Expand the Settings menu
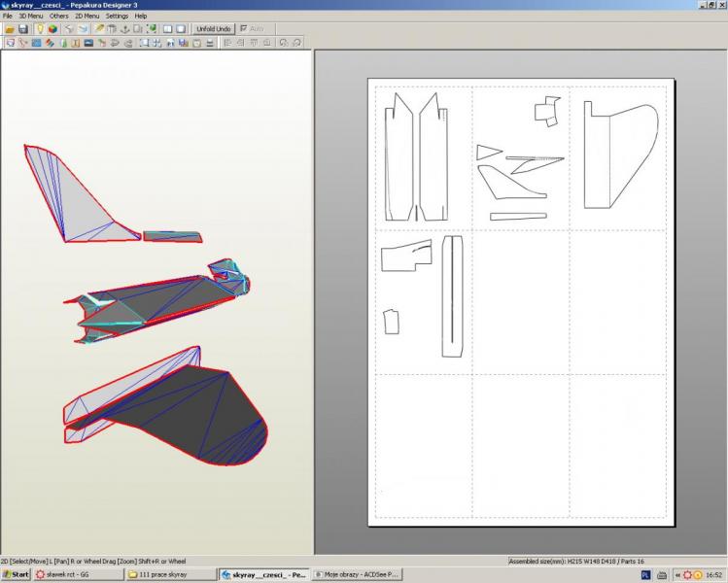 117,17
